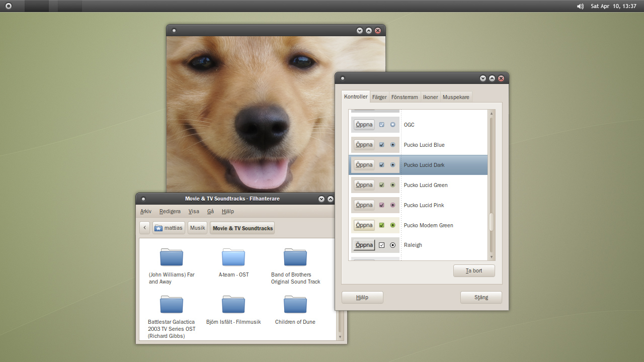Click the mattias home folder path button
This screenshot has width=644, height=362.
pyautogui.click(x=169, y=228)
